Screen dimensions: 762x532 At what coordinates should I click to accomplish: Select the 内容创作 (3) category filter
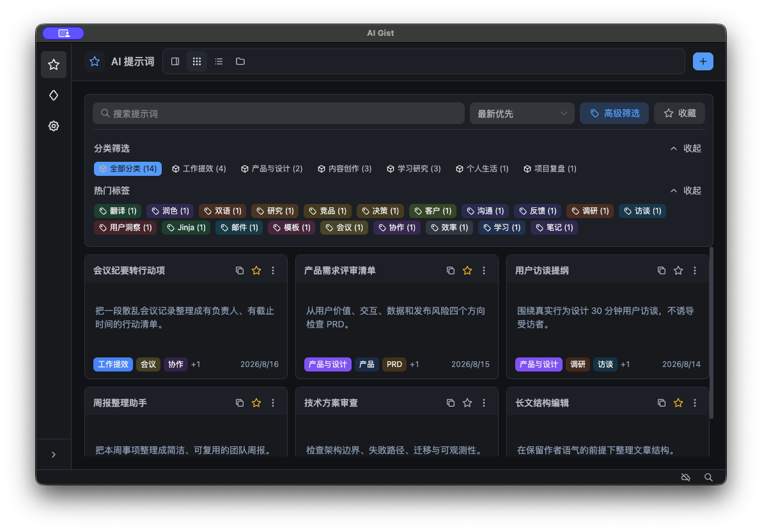coord(345,169)
